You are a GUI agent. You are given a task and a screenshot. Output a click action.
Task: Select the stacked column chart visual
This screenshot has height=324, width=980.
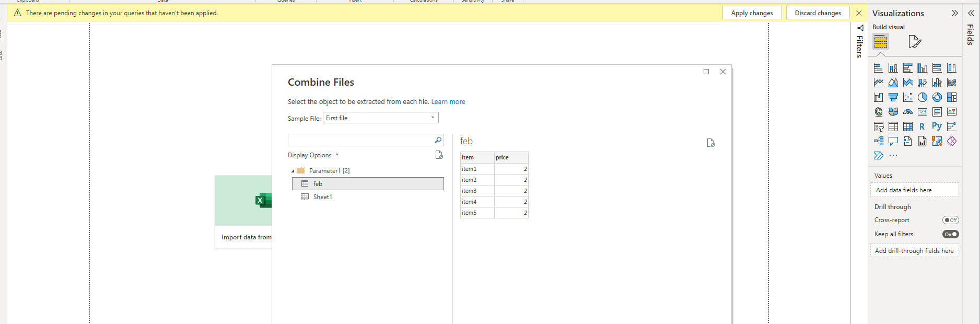pyautogui.click(x=893, y=68)
